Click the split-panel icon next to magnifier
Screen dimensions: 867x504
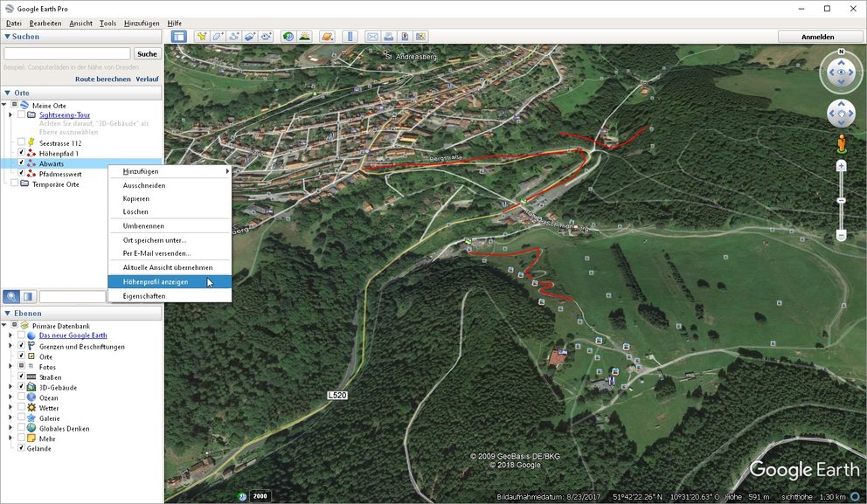click(x=28, y=297)
